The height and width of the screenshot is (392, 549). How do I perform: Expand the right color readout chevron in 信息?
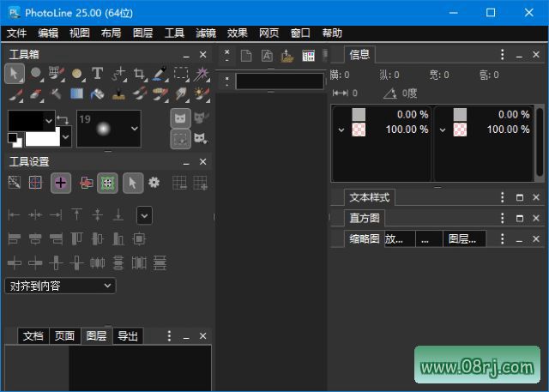pyautogui.click(x=443, y=130)
